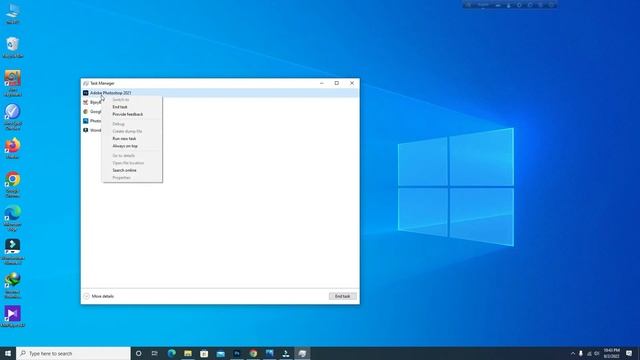Open Microsoft Store from taskbar
Image resolution: width=640 pixels, height=360 pixels.
204,353
